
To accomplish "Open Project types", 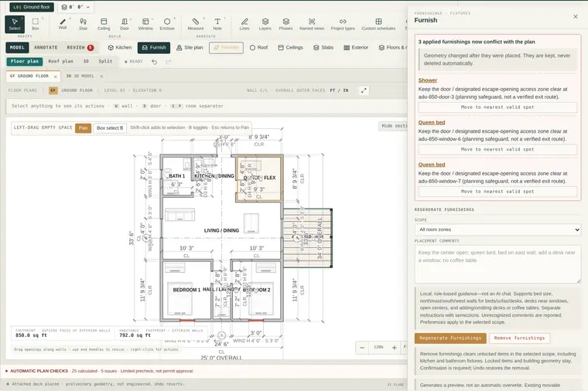I will [343, 24].
